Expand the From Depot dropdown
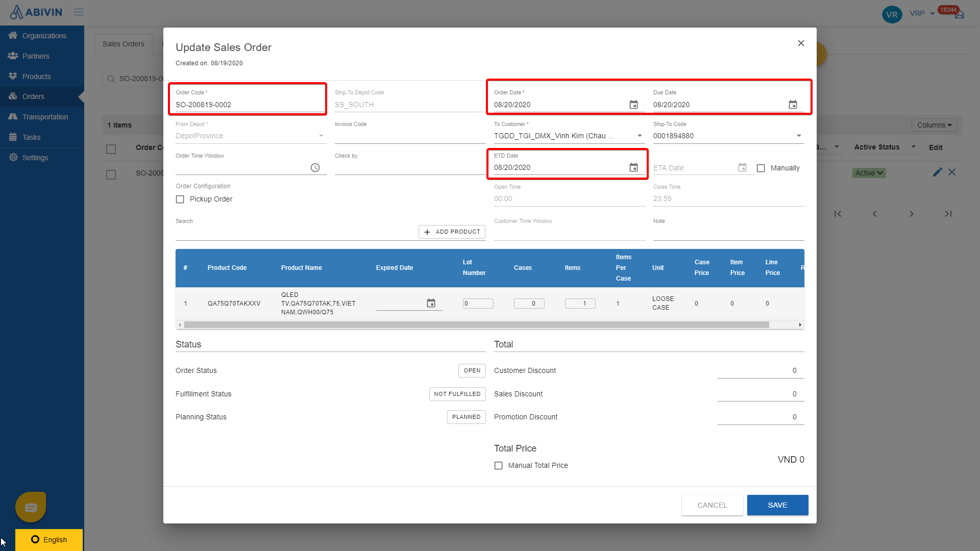 coord(321,136)
